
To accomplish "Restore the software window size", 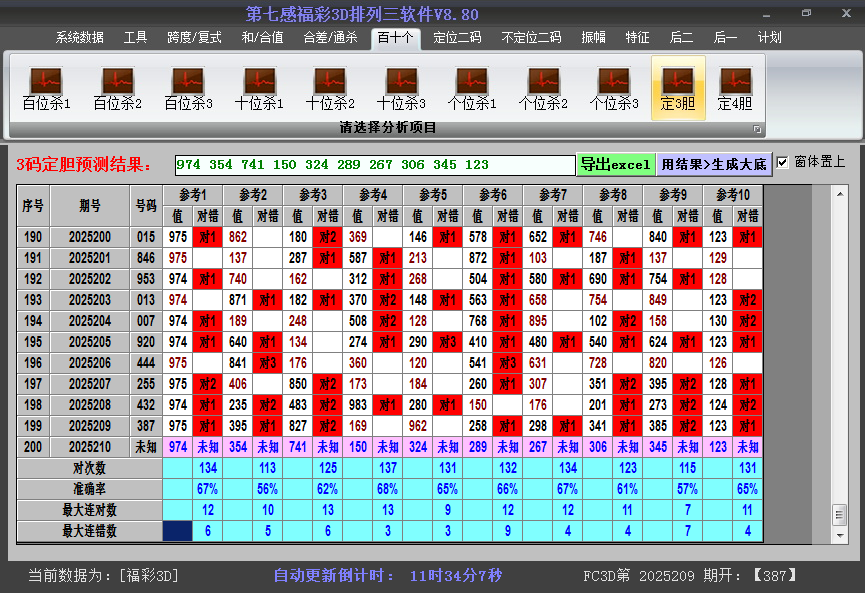I will coord(807,13).
